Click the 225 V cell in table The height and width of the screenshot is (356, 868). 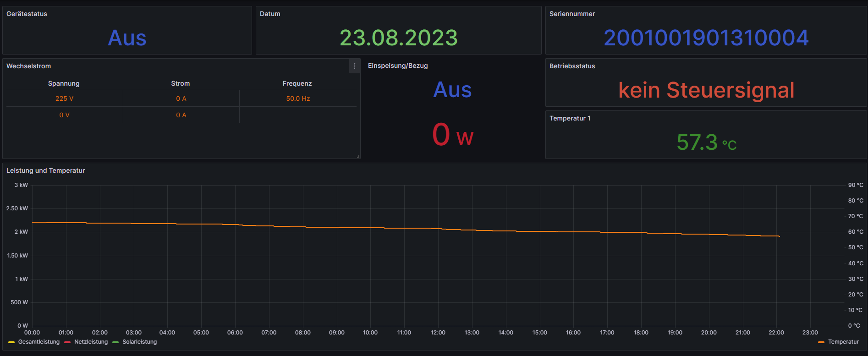pos(64,99)
